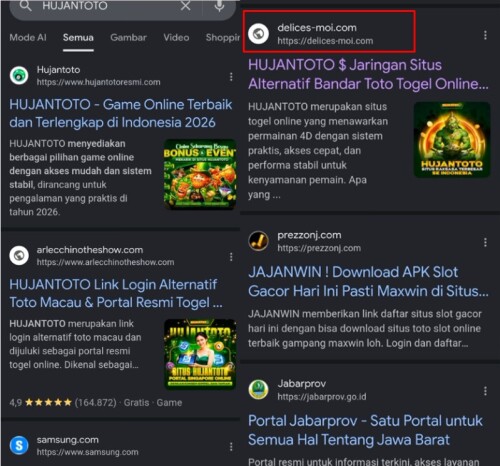Screen dimensions: 500x466
Task: Open options menu for prezzonj.com result
Action: 485,242
